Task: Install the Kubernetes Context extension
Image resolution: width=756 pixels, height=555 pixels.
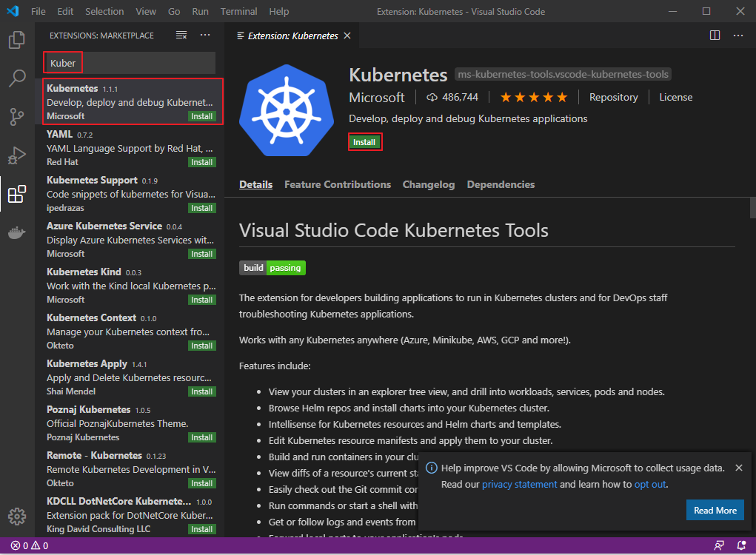Action: [x=201, y=346]
